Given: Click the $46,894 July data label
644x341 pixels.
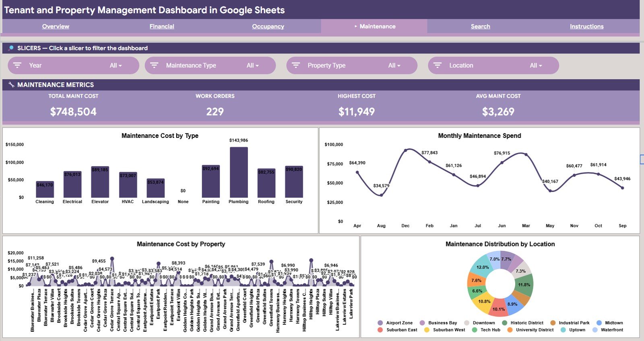Looking at the screenshot, I should (x=478, y=177).
